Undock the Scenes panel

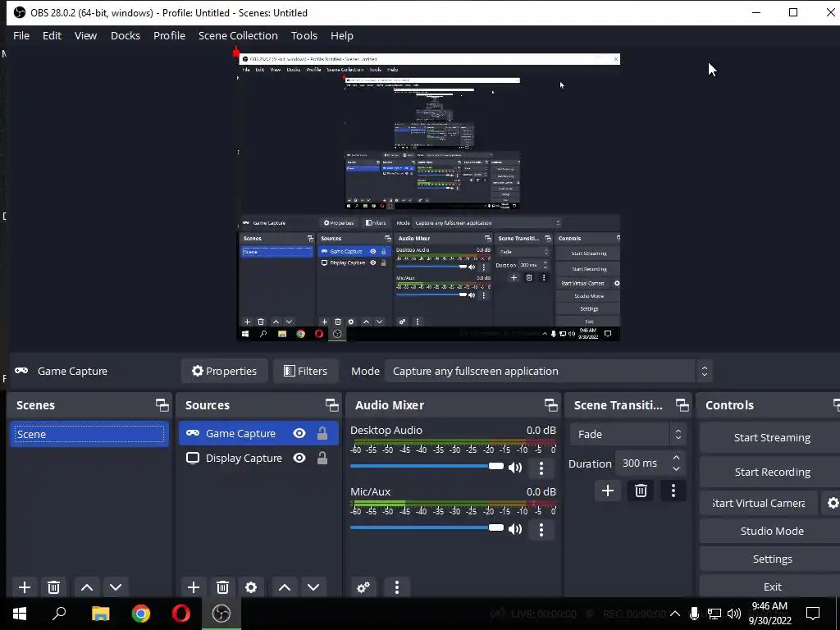[162, 405]
